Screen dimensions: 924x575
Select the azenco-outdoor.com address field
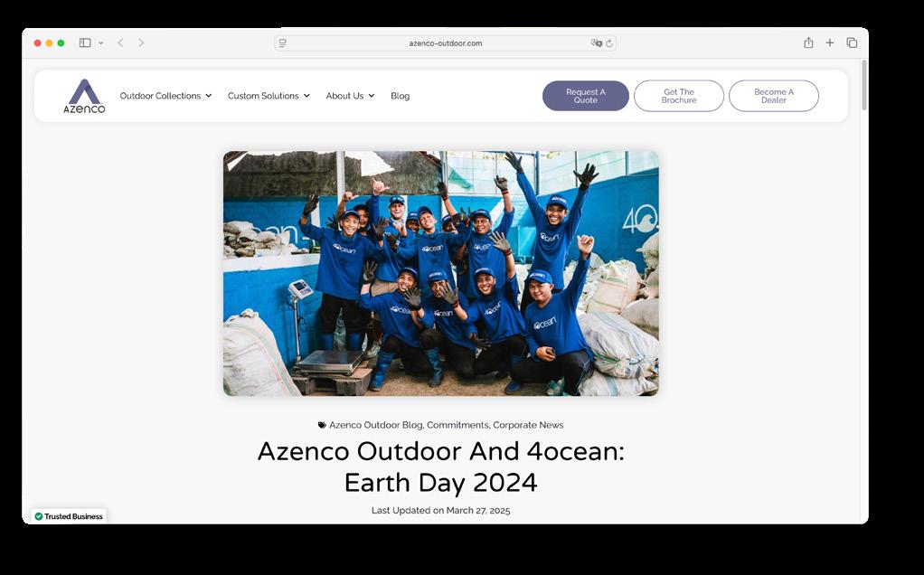tap(445, 43)
